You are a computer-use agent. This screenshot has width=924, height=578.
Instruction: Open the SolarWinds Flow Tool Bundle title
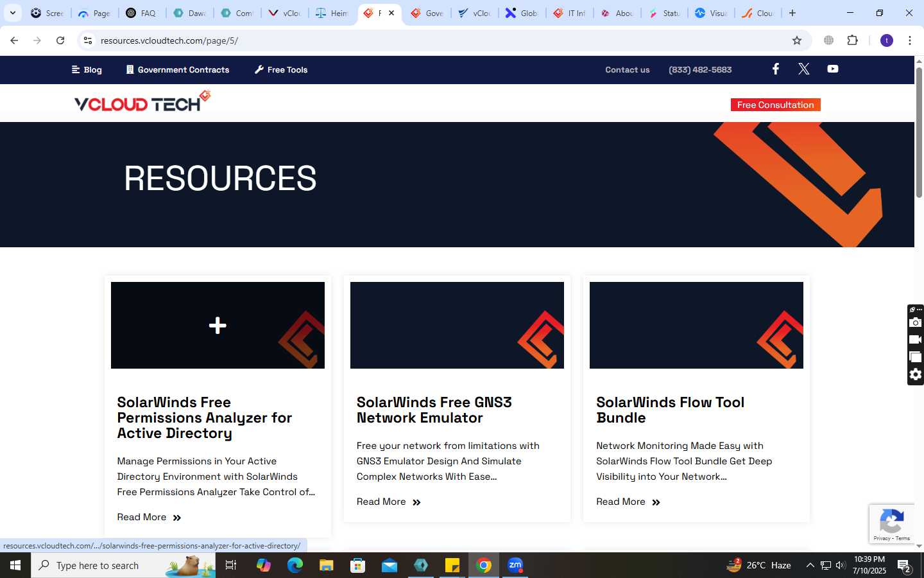(x=670, y=410)
